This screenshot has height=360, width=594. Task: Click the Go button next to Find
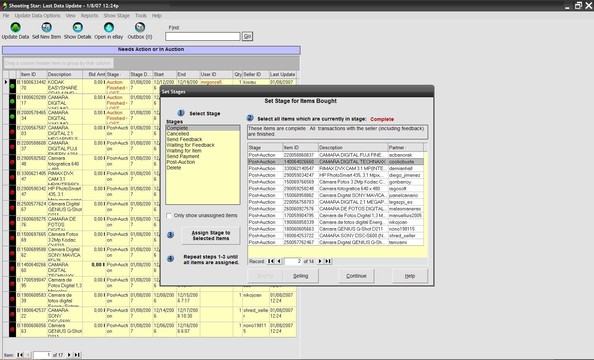pyautogui.click(x=247, y=36)
